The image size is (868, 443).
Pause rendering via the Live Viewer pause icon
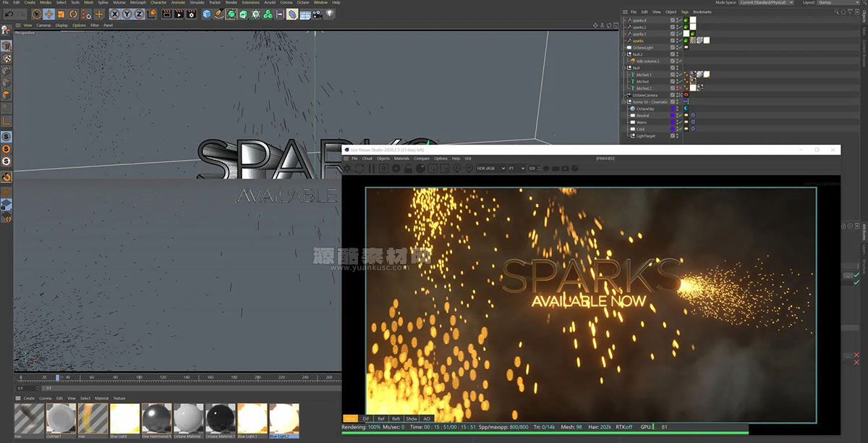(370, 169)
